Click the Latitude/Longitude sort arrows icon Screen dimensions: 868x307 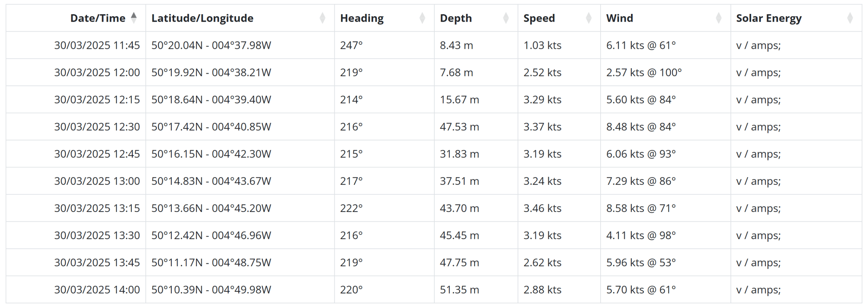tap(322, 18)
